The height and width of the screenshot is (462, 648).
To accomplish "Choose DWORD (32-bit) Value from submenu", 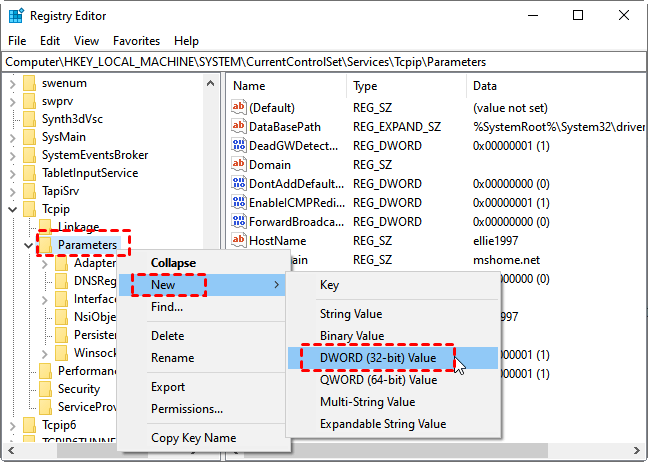I will (x=378, y=358).
